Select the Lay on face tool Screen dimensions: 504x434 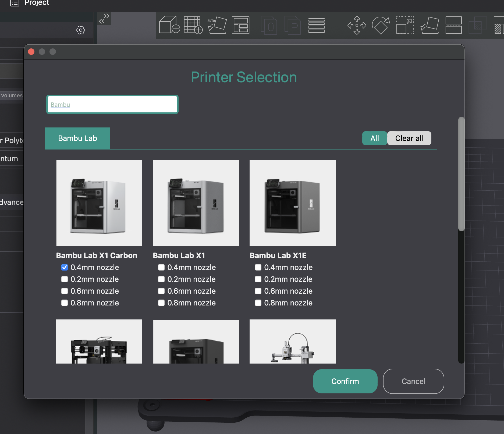pos(430,25)
